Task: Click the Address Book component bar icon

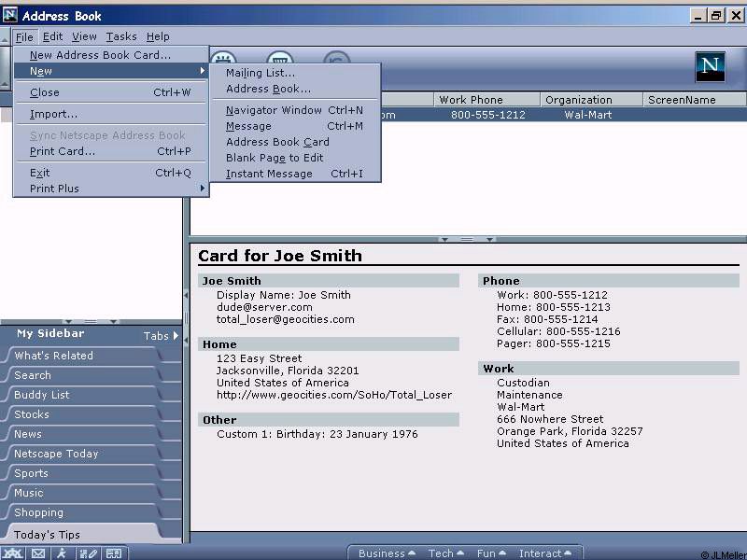Action: (x=114, y=553)
